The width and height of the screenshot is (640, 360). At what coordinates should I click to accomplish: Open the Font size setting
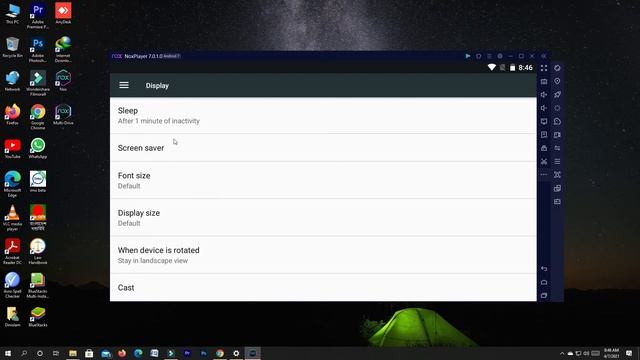(x=323, y=180)
